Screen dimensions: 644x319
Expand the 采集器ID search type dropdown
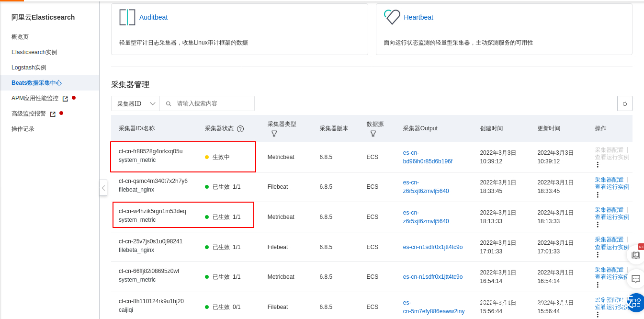pyautogui.click(x=136, y=103)
